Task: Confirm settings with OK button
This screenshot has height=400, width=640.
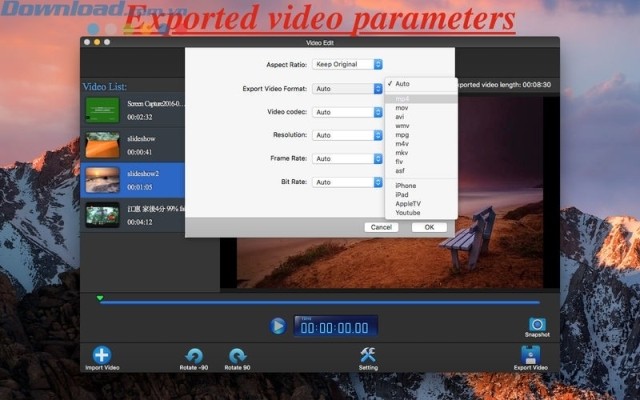Action: pyautogui.click(x=429, y=227)
